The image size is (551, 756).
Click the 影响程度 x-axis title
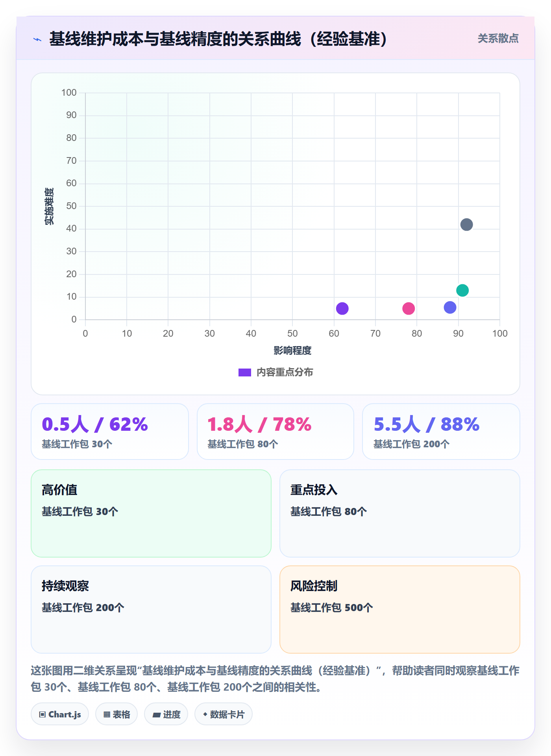[292, 350]
